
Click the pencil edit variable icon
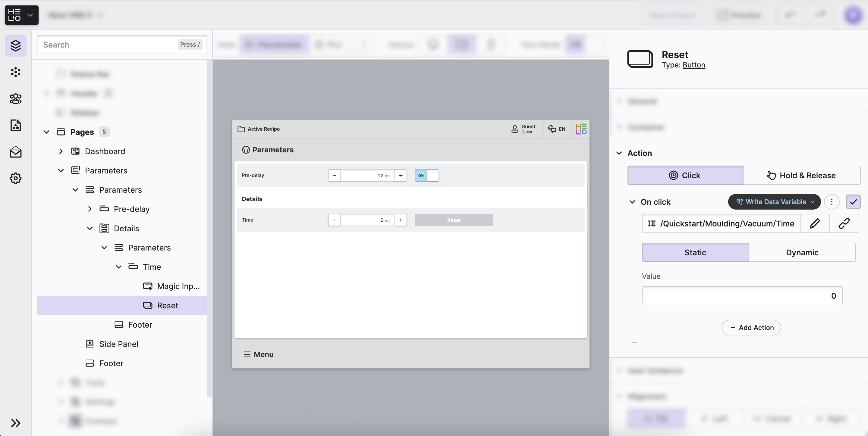click(815, 223)
